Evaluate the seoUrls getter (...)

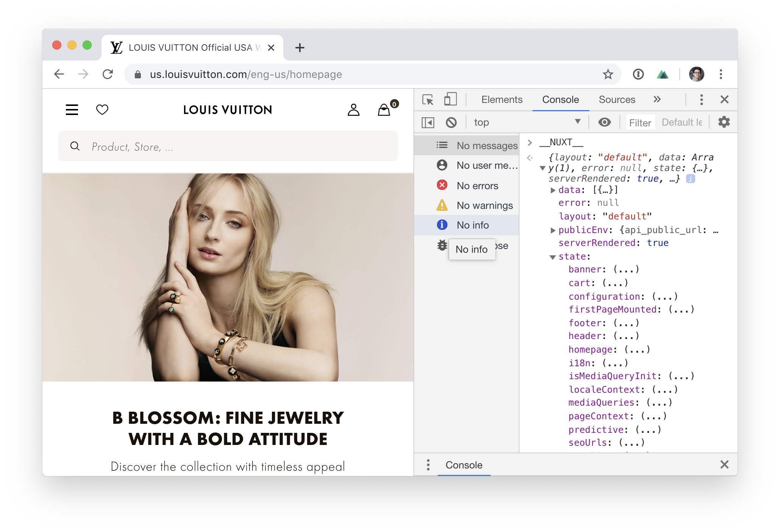pos(632,443)
